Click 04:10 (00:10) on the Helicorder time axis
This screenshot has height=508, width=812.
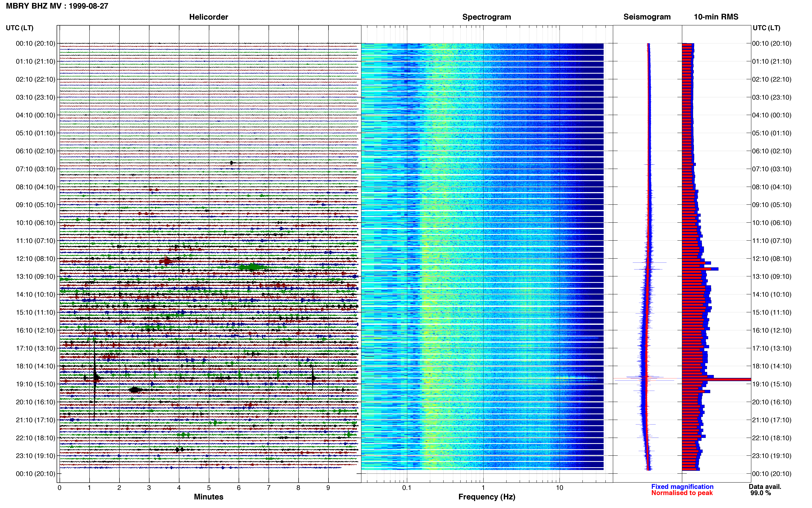coord(36,115)
